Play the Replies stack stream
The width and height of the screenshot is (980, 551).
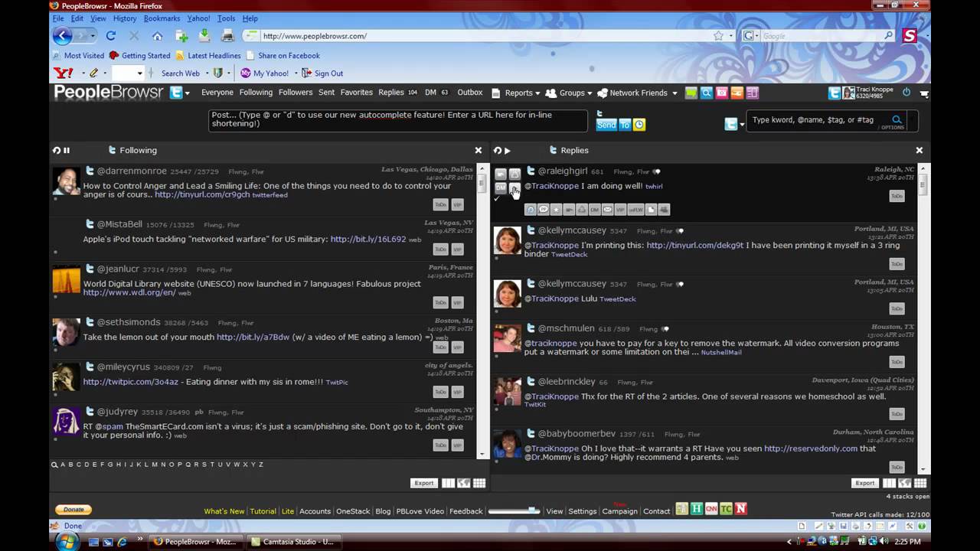[507, 150]
